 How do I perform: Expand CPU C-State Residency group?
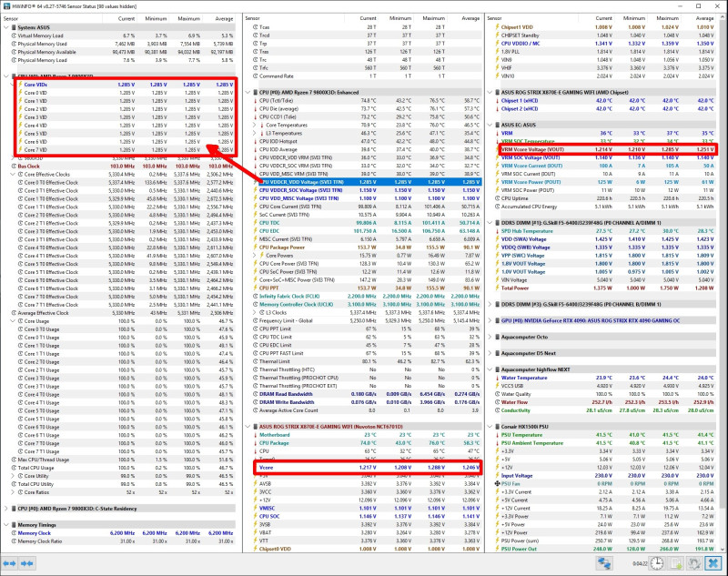pos(6,509)
